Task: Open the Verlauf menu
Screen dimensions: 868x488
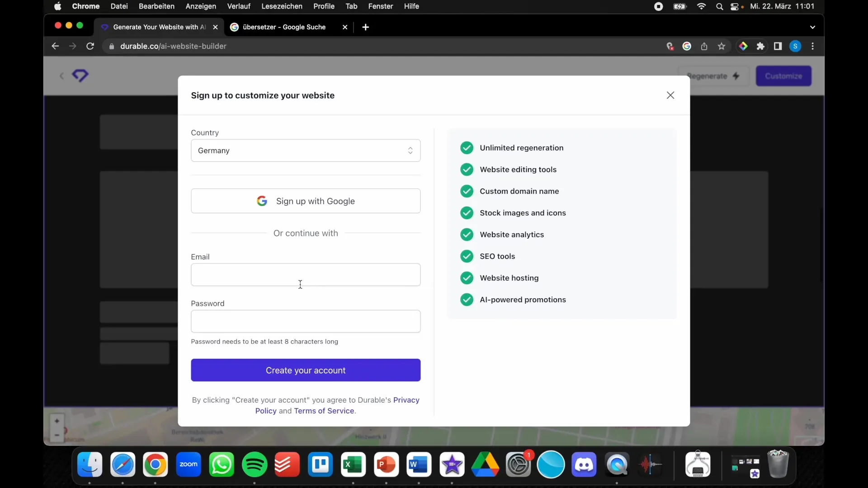Action: pos(239,6)
